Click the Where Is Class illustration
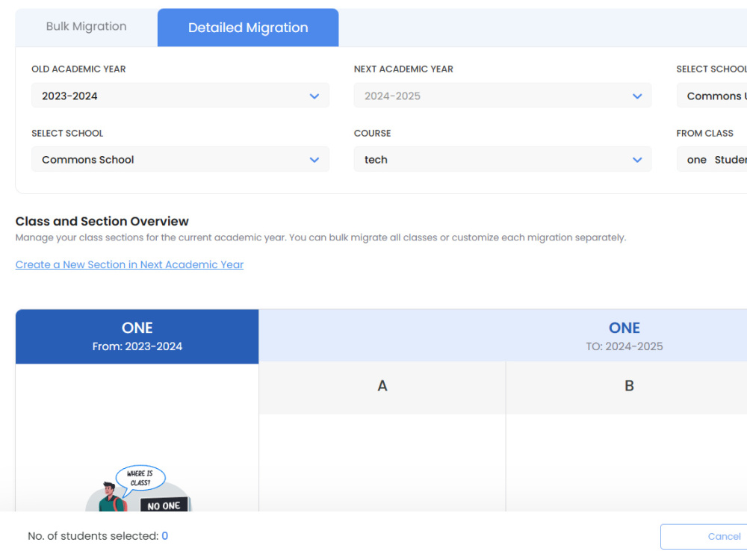 pos(138,488)
